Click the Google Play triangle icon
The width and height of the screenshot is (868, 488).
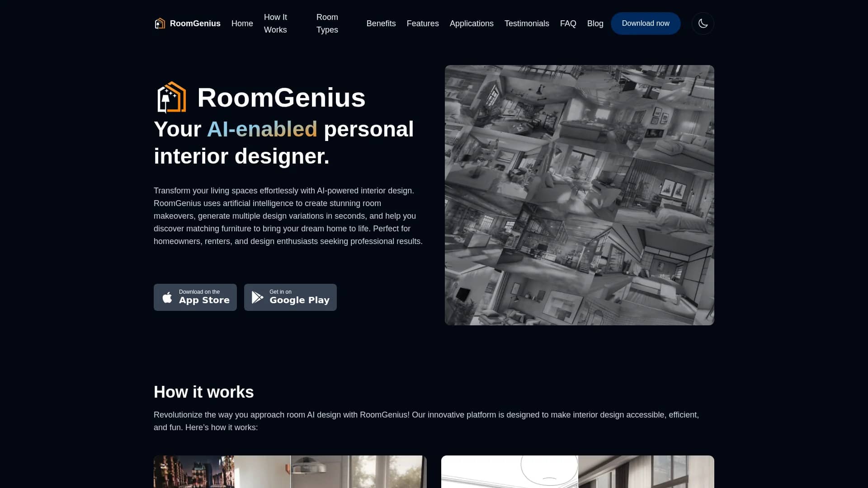[257, 297]
